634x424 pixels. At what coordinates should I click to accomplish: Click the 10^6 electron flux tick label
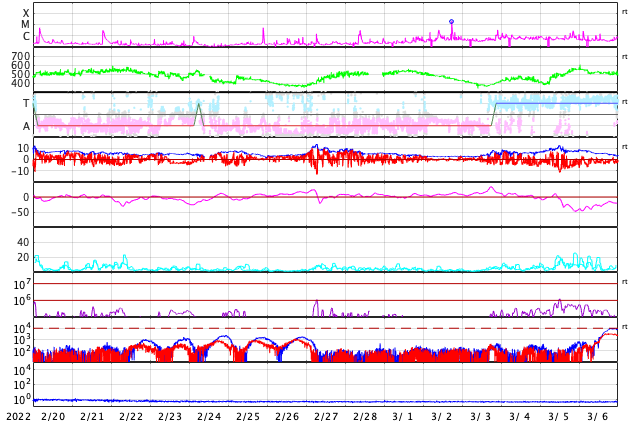pyautogui.click(x=22, y=300)
